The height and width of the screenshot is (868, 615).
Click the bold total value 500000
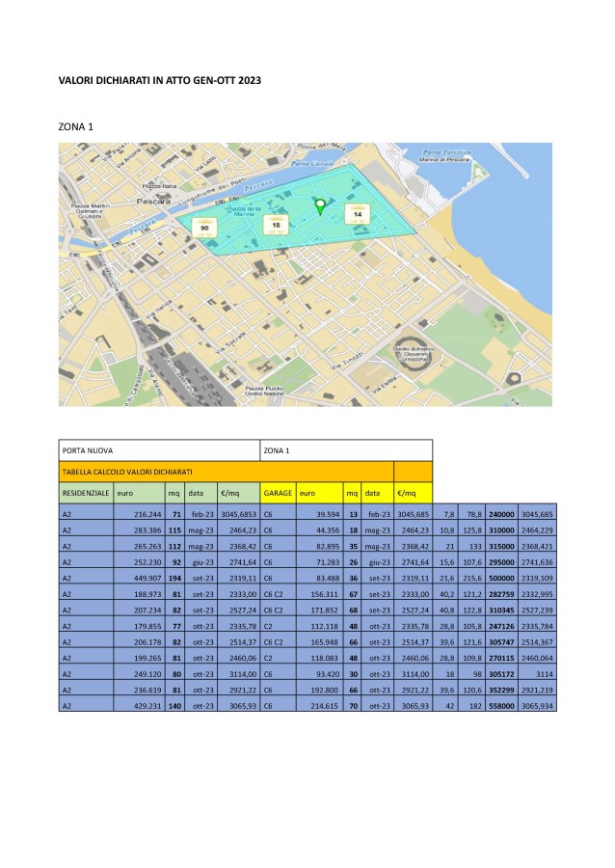coord(501,578)
